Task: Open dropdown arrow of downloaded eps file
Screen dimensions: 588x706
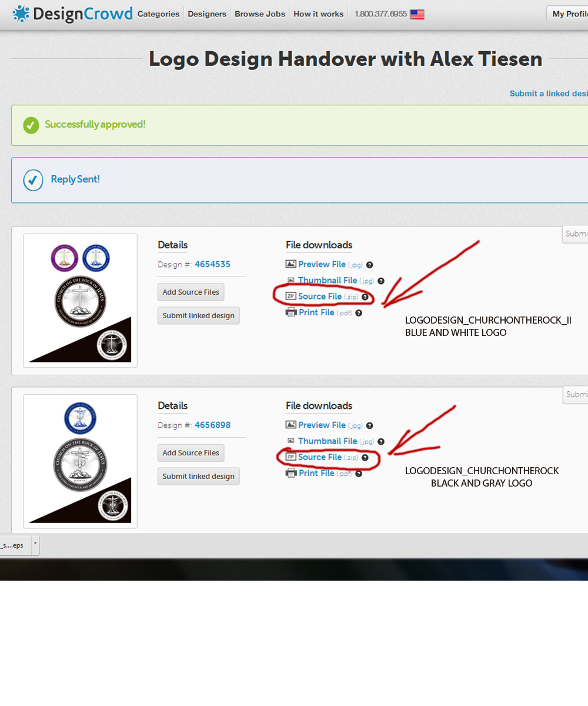Action: pyautogui.click(x=35, y=545)
